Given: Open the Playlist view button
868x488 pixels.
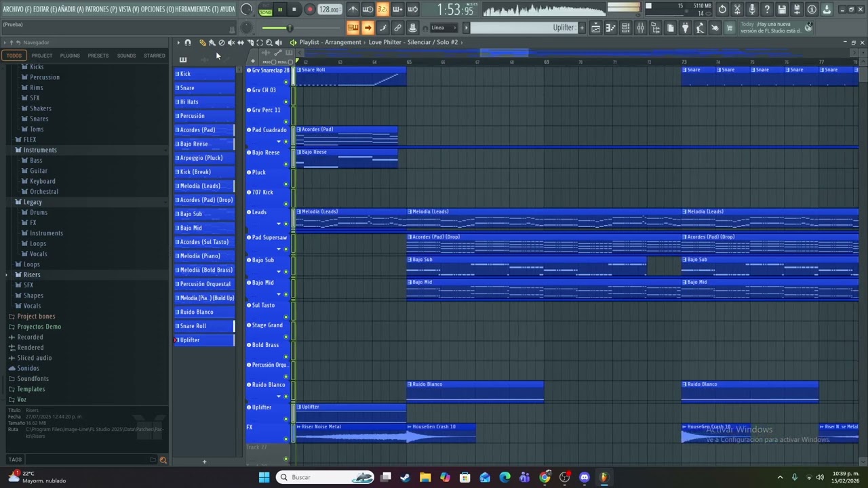Looking at the screenshot, I should (595, 28).
